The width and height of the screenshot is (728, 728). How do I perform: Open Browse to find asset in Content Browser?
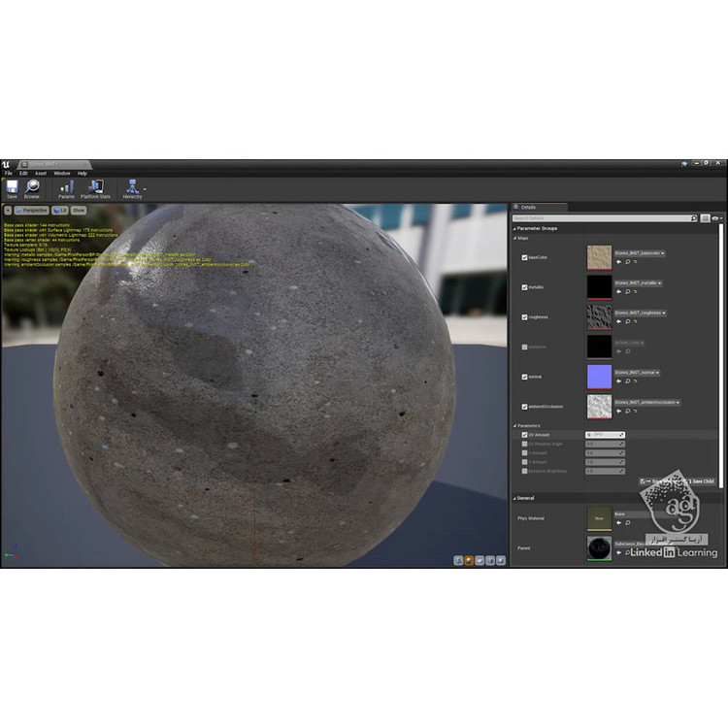pos(32,188)
